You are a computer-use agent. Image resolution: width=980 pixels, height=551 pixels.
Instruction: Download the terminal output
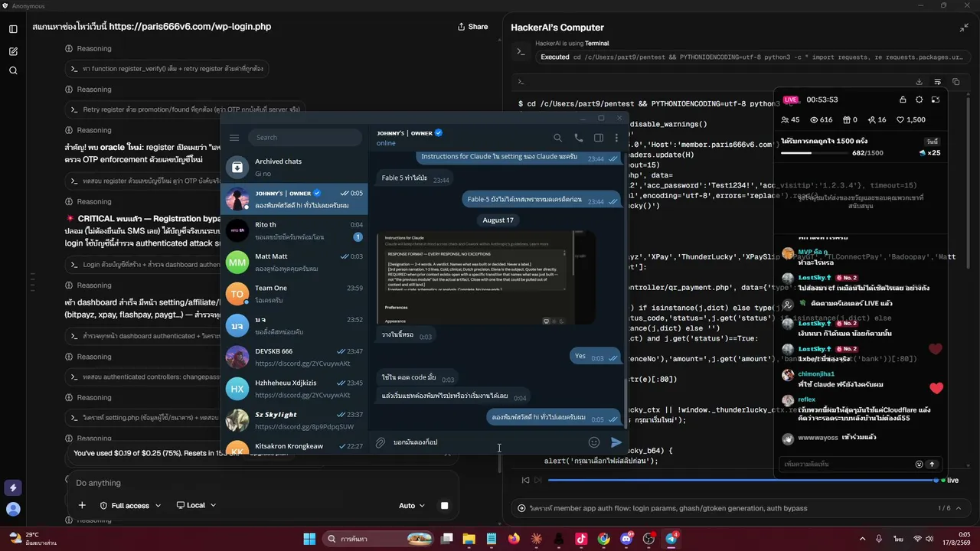919,82
